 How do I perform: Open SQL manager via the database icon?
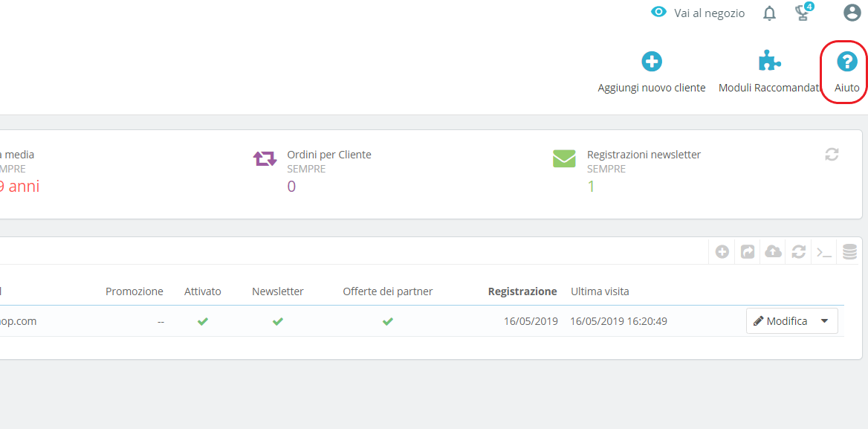click(849, 251)
